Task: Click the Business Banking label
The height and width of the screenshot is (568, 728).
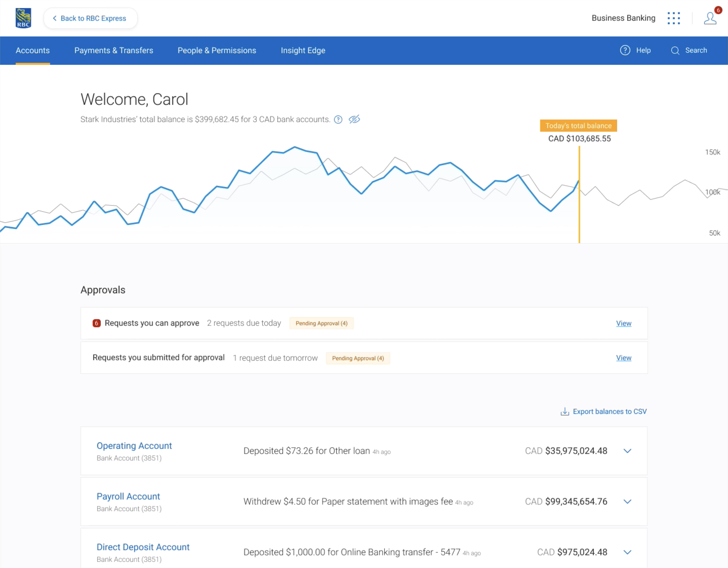Action: tap(623, 18)
